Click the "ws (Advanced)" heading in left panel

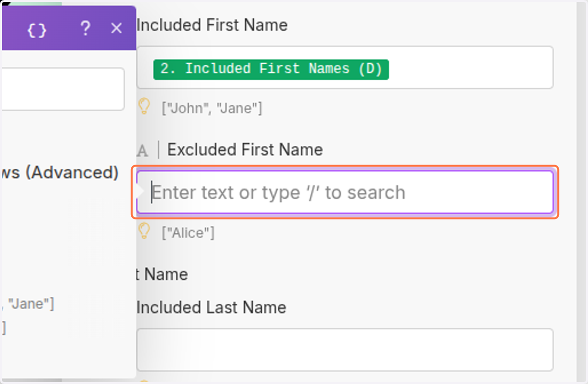point(60,172)
